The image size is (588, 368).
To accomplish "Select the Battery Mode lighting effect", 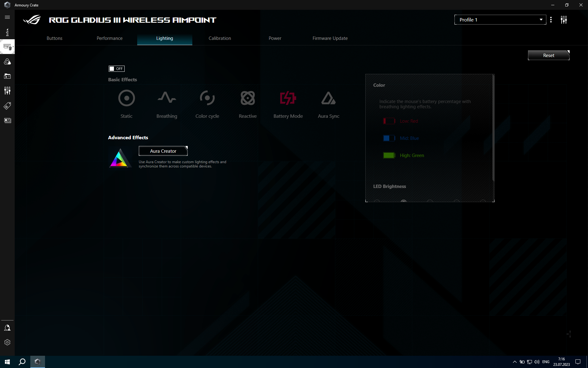I will [x=288, y=104].
